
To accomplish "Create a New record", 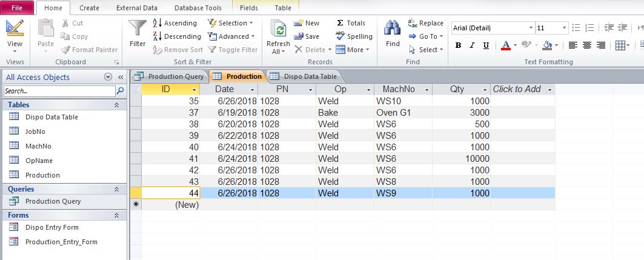I will point(307,23).
